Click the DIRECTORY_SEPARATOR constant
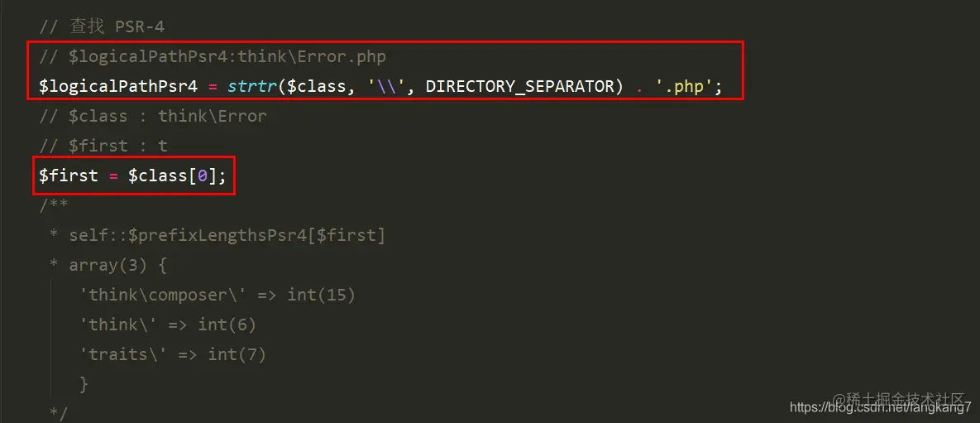Screen dimensions: 980x423 click(525, 86)
